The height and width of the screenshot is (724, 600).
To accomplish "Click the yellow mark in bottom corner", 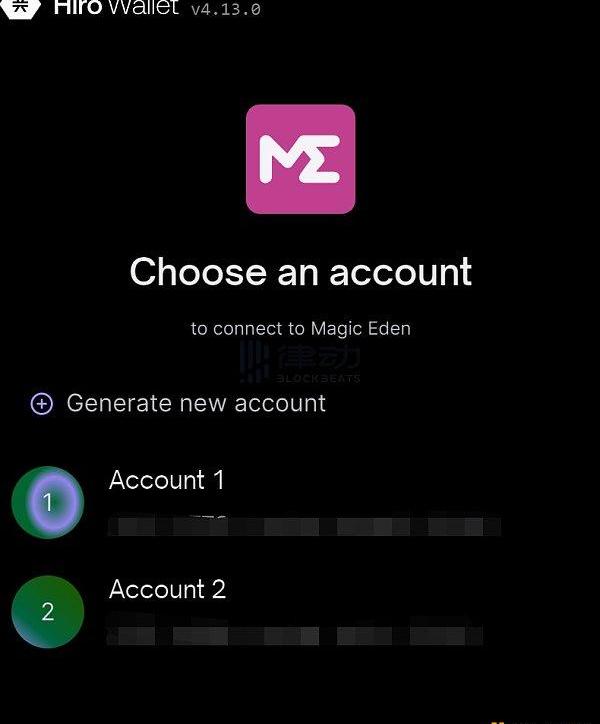I will (498, 721).
